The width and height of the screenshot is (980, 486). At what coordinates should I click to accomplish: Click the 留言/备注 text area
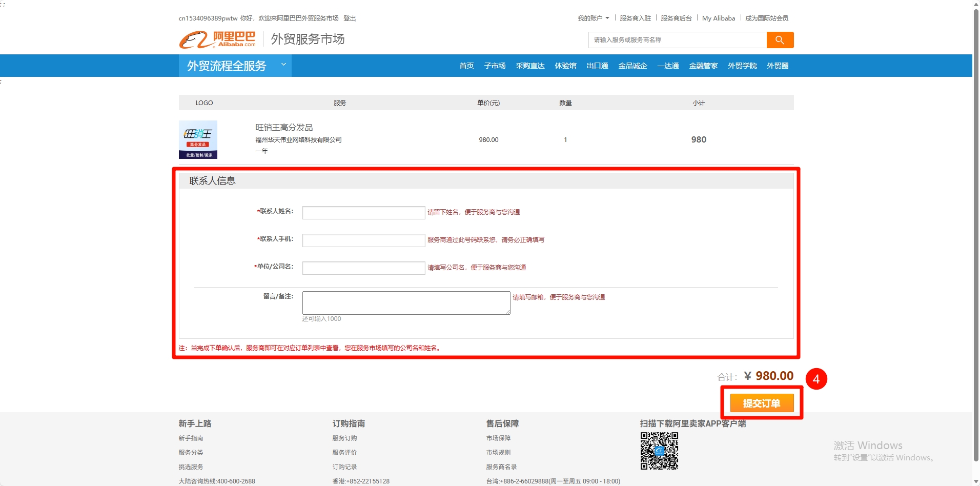[x=406, y=303]
